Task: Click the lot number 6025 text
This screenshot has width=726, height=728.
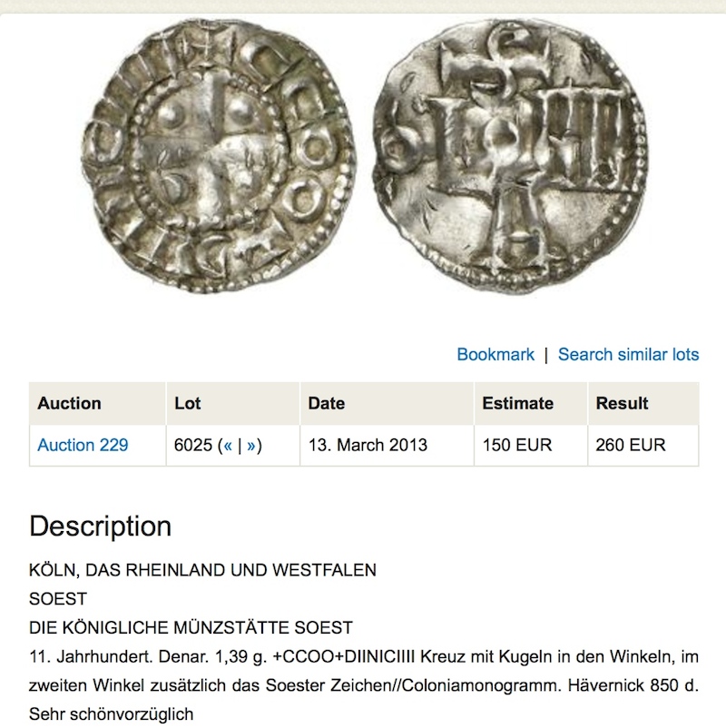Action: 193,446
